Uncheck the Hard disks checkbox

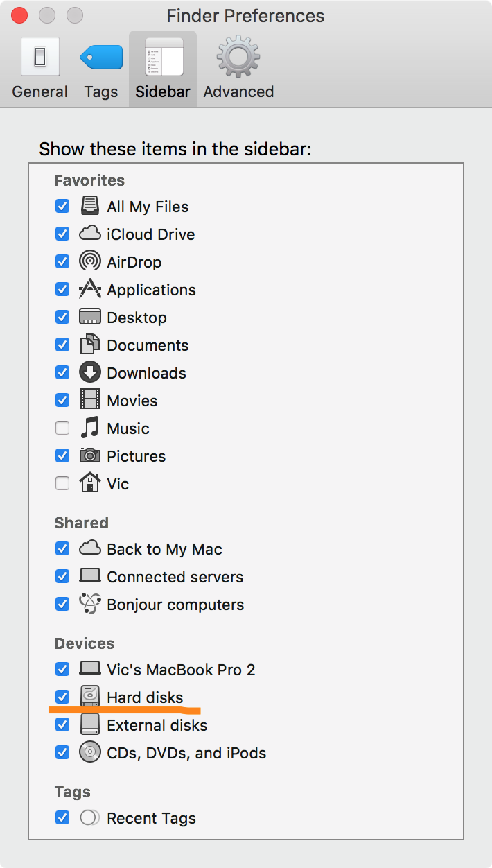62,697
